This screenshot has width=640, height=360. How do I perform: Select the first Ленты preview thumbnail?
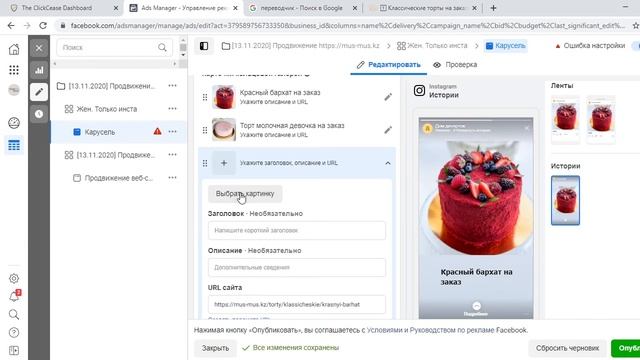click(x=565, y=119)
